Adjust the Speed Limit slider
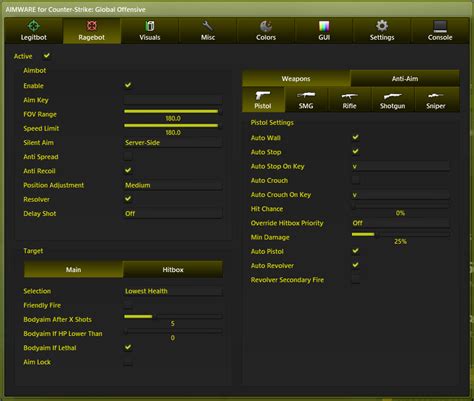The height and width of the screenshot is (401, 474). coord(173,126)
